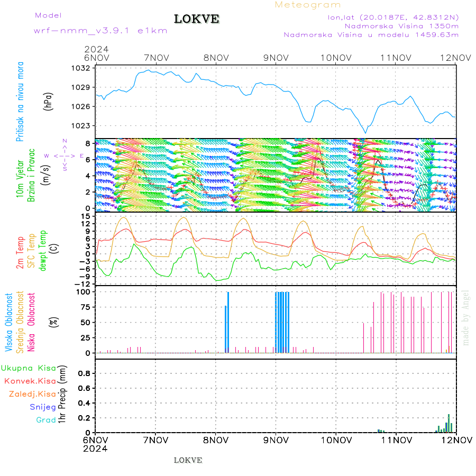Click the orange 'SFC Temp' legend label
The height and width of the screenshot is (476, 476).
click(x=31, y=251)
